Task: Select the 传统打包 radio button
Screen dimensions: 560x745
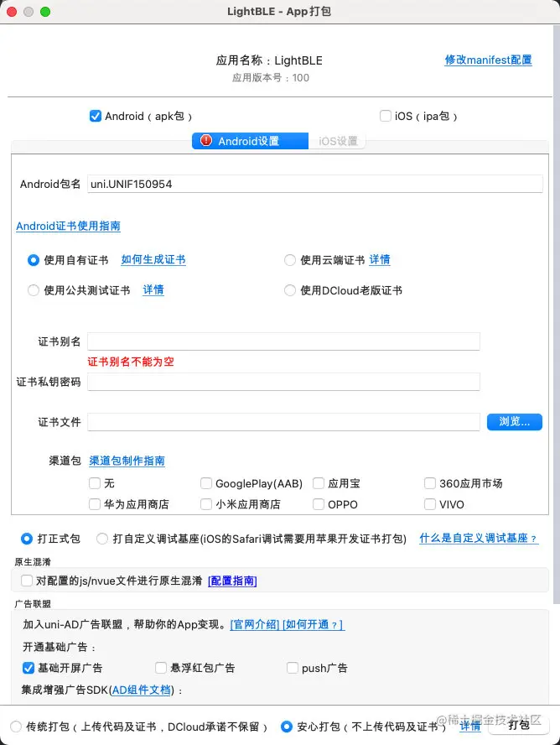Action: pyautogui.click(x=16, y=727)
